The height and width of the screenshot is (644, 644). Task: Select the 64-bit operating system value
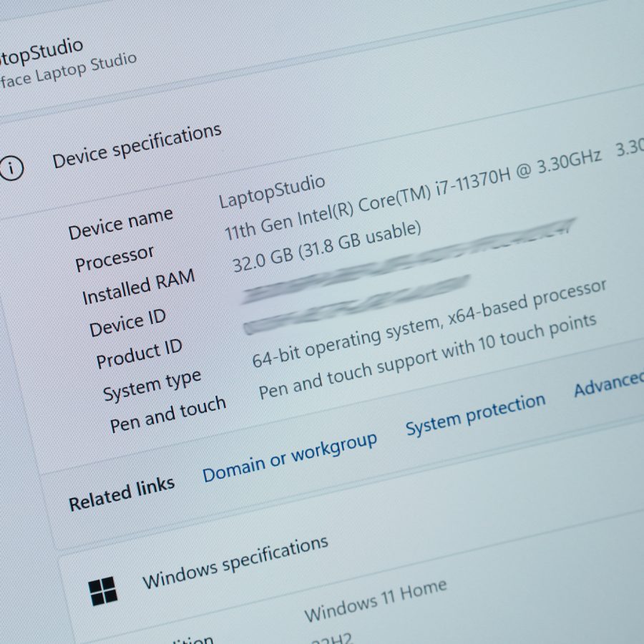(429, 323)
